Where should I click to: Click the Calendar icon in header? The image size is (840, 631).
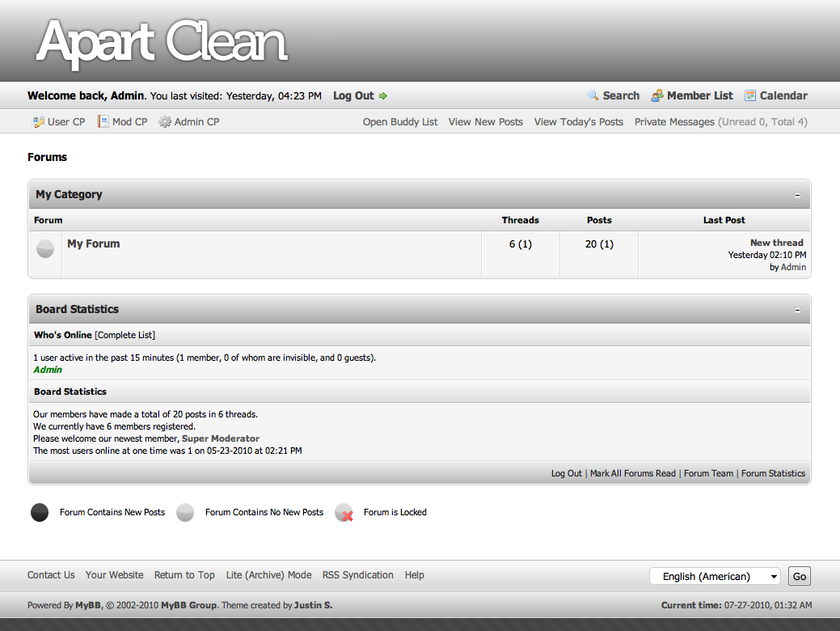click(x=750, y=95)
